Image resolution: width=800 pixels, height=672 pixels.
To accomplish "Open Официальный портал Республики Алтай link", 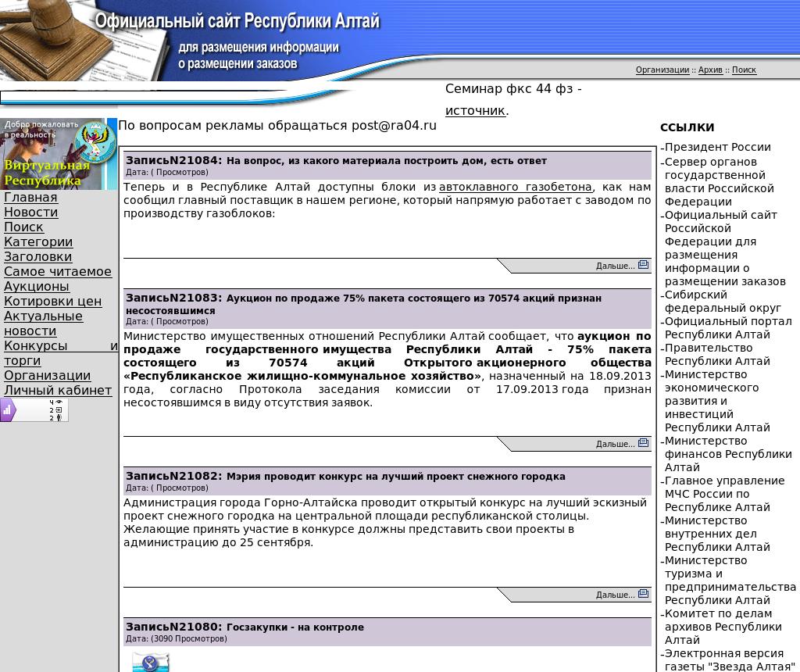I will [x=728, y=327].
